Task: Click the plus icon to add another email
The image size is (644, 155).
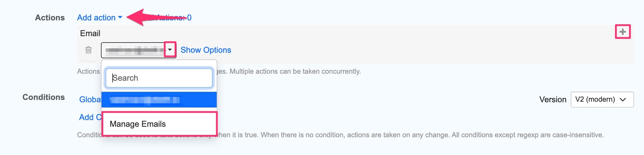Action: 622,32
